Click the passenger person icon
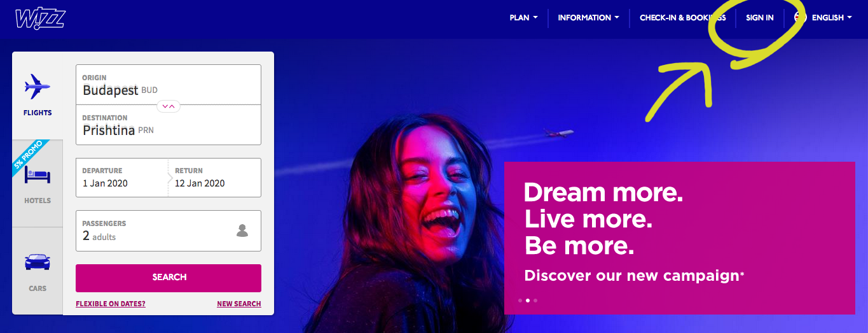Image resolution: width=868 pixels, height=333 pixels. [242, 230]
